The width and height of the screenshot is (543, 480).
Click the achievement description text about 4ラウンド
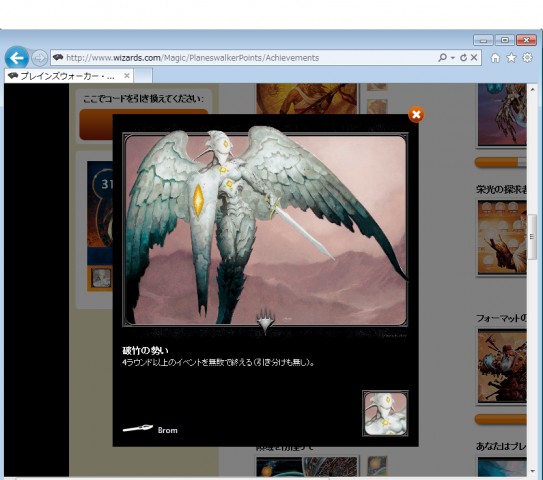(219, 362)
